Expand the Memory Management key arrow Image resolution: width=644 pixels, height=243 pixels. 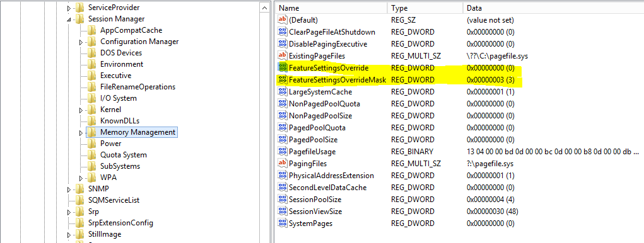click(x=81, y=132)
